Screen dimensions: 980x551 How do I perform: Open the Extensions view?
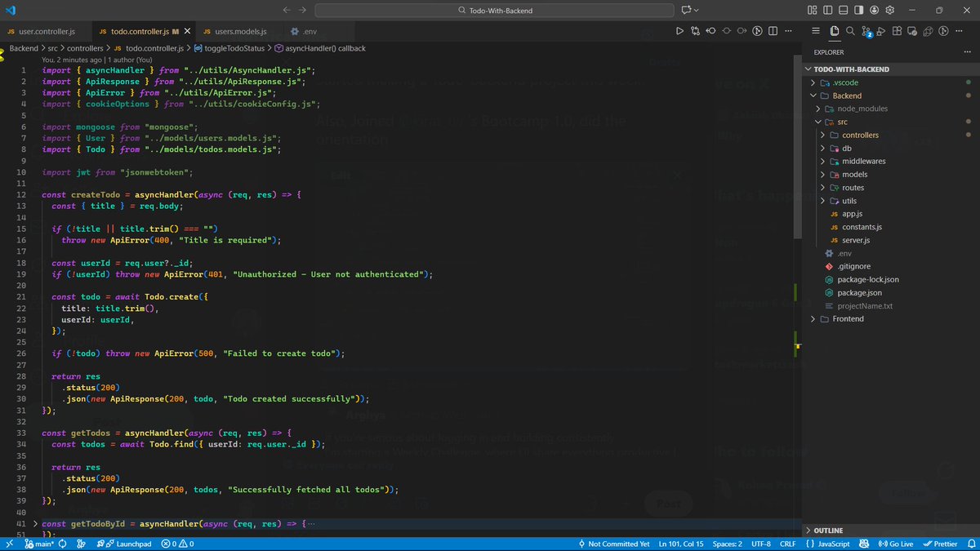tap(897, 31)
